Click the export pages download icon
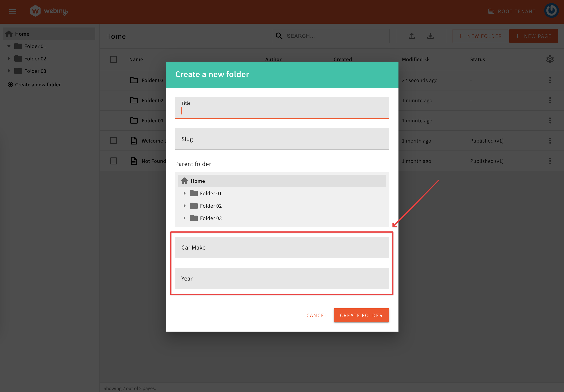The image size is (564, 392). (431, 36)
